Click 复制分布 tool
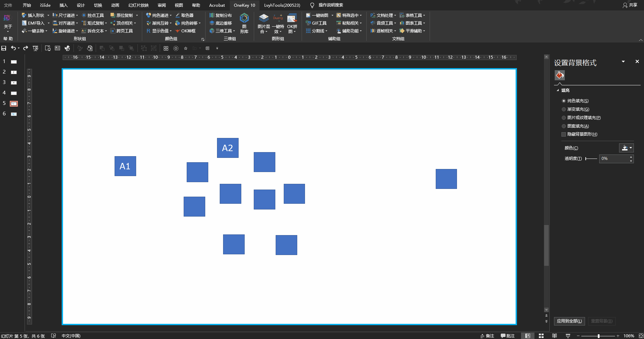Viewport: 644px width, 339px height. pyautogui.click(x=220, y=16)
